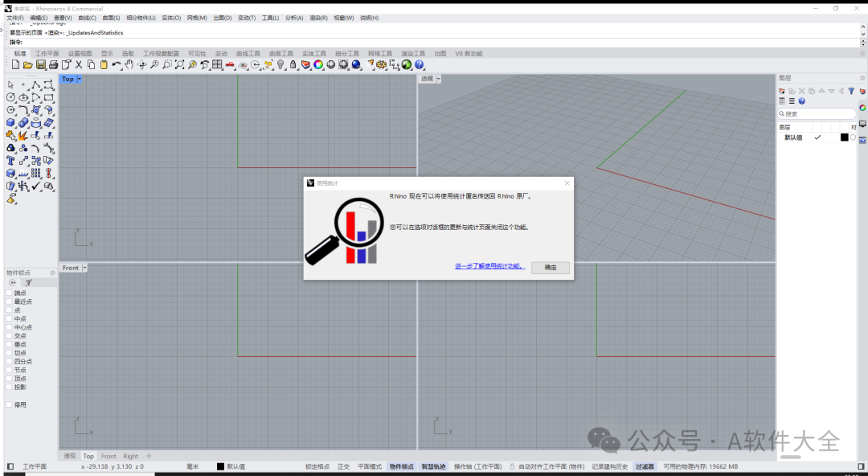Click the cut scissors icon
868x476 pixels.
pyautogui.click(x=79, y=65)
